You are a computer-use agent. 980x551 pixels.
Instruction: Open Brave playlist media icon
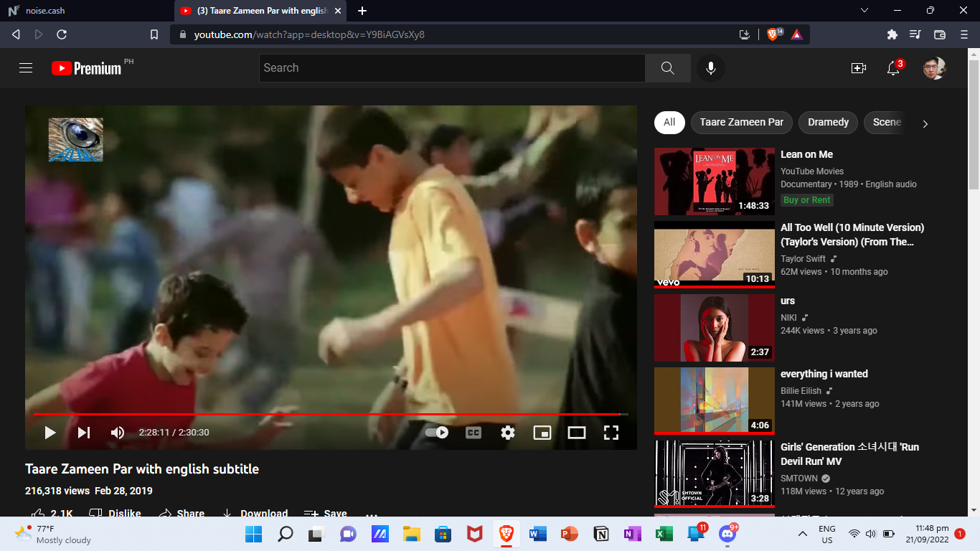(x=915, y=34)
